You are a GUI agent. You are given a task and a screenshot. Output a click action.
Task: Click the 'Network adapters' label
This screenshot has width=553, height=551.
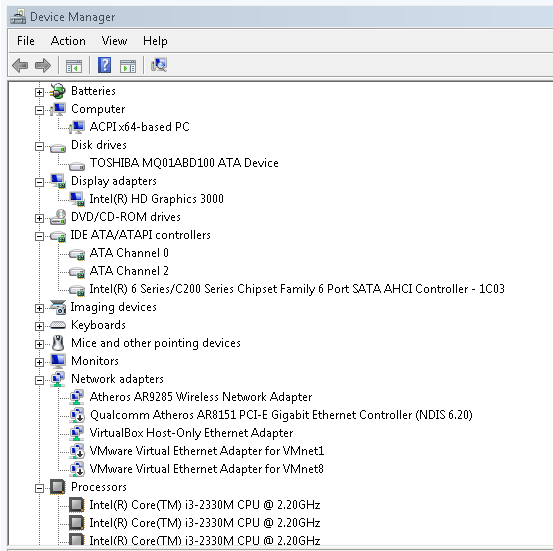[x=117, y=379]
